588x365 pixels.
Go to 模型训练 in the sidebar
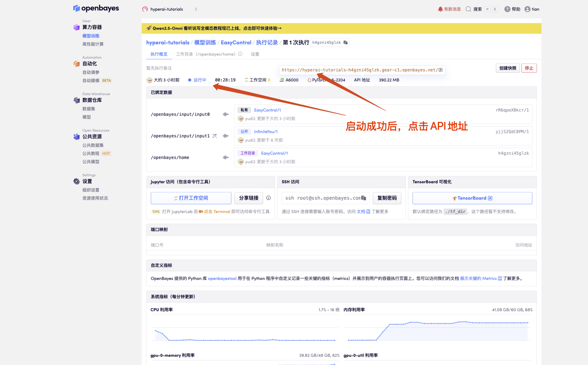tap(91, 36)
